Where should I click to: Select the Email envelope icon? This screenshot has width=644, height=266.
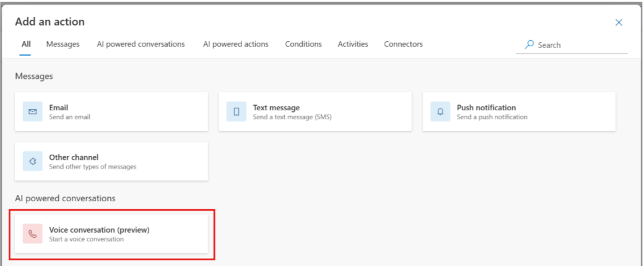click(x=33, y=111)
